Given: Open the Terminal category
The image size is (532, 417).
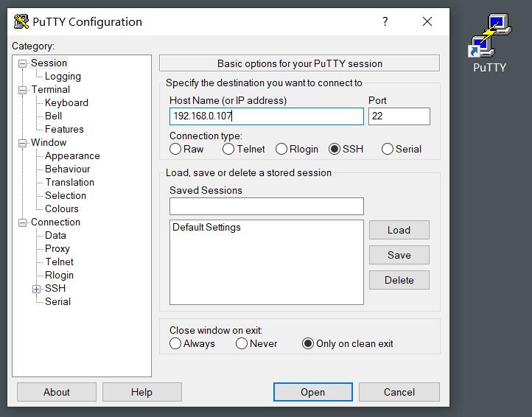Looking at the screenshot, I should pyautogui.click(x=50, y=90).
